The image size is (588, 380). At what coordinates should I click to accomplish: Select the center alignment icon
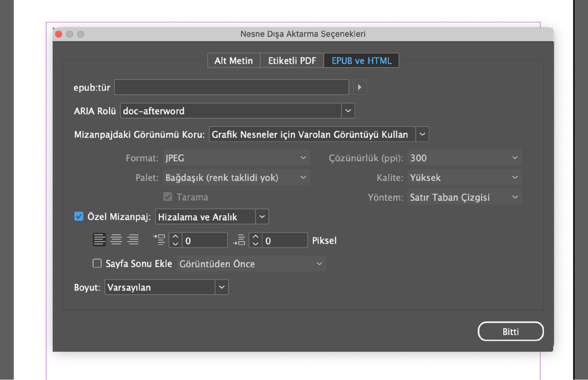(116, 240)
